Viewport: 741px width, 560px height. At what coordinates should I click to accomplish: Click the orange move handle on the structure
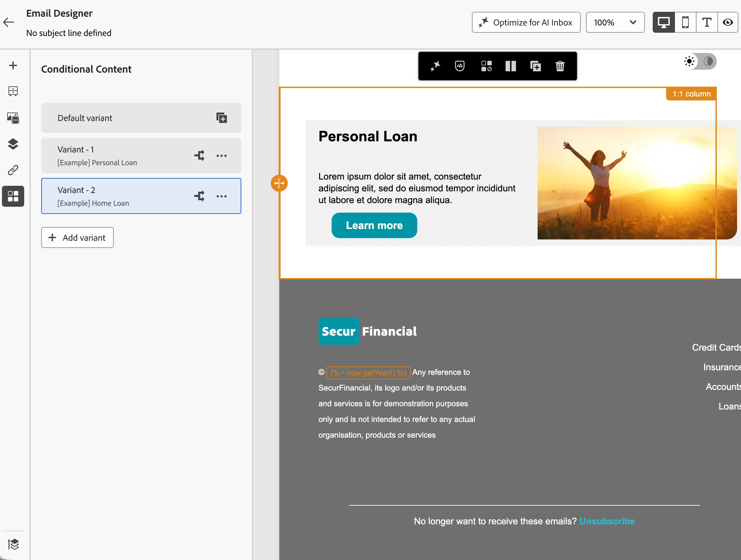pyautogui.click(x=279, y=183)
